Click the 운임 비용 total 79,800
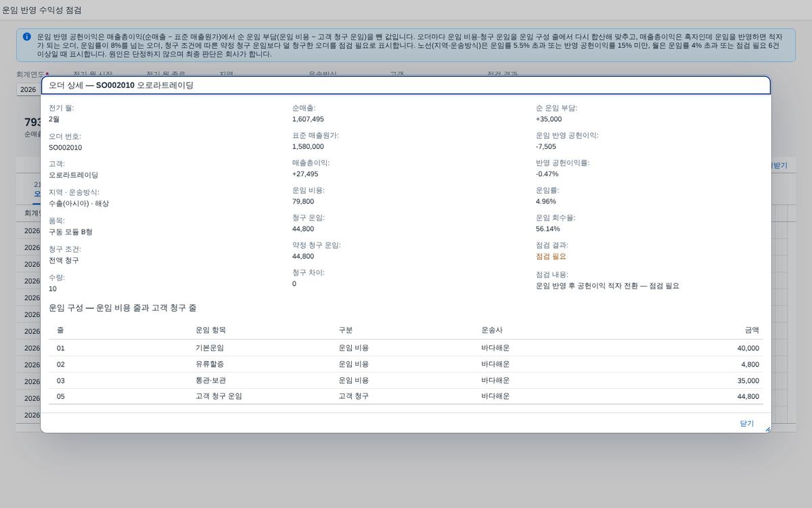 303,201
